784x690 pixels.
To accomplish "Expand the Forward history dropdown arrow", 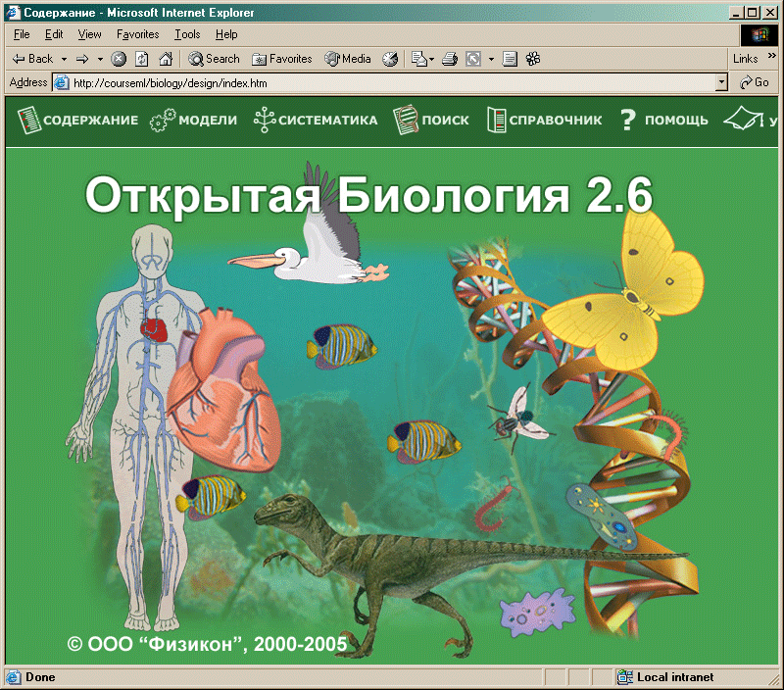I will pyautogui.click(x=100, y=59).
